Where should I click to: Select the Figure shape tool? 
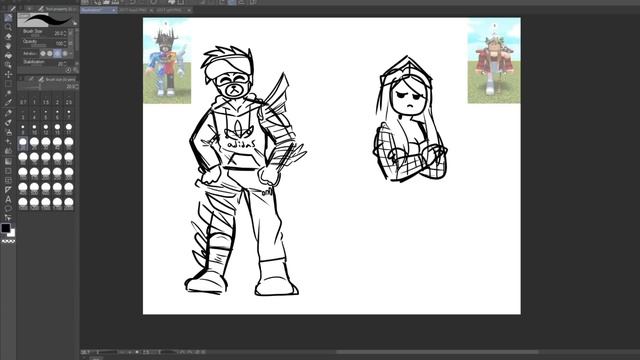pyautogui.click(x=8, y=171)
